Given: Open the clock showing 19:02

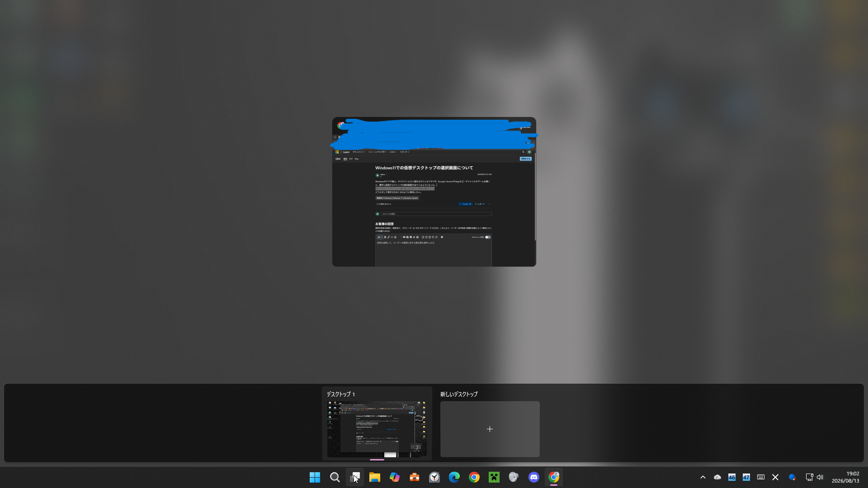Looking at the screenshot, I should (x=845, y=477).
